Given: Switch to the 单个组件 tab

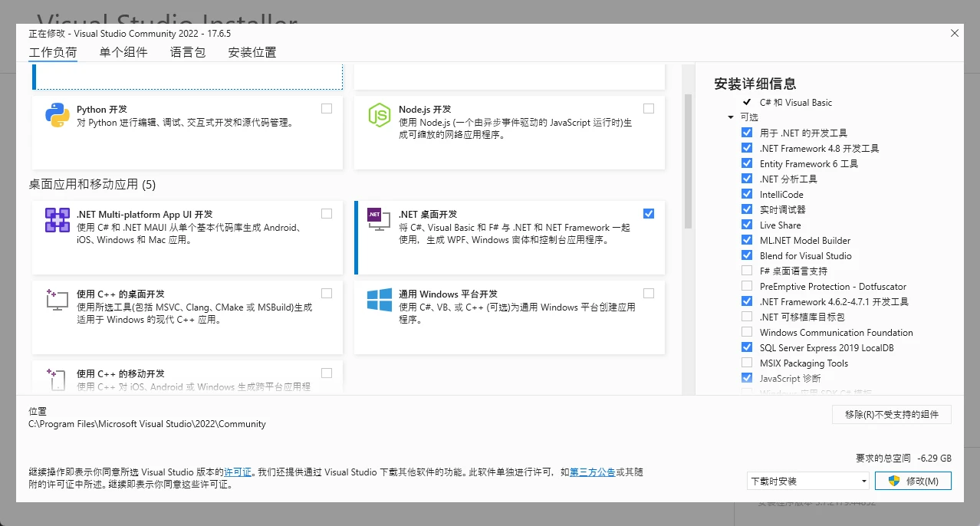Looking at the screenshot, I should coord(123,53).
